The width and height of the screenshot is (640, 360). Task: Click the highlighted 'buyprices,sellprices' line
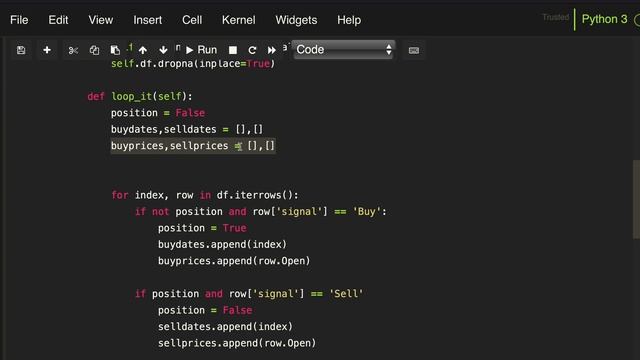click(193, 146)
